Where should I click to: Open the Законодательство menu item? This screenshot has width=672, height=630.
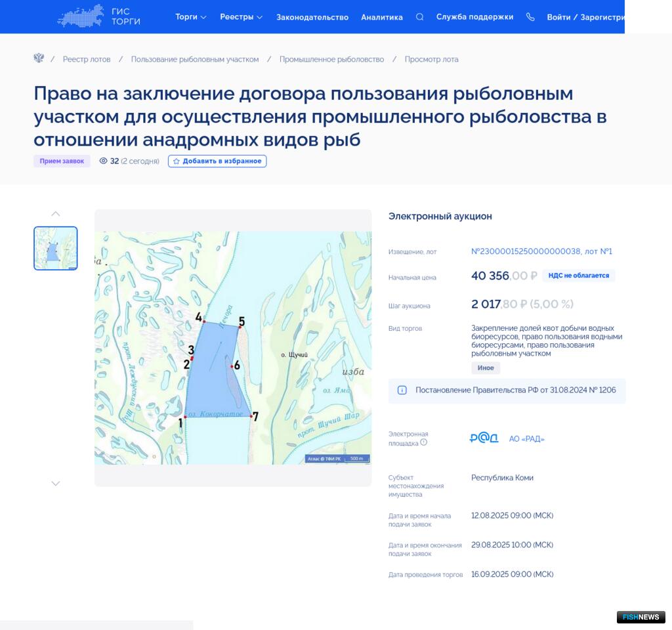coord(312,17)
